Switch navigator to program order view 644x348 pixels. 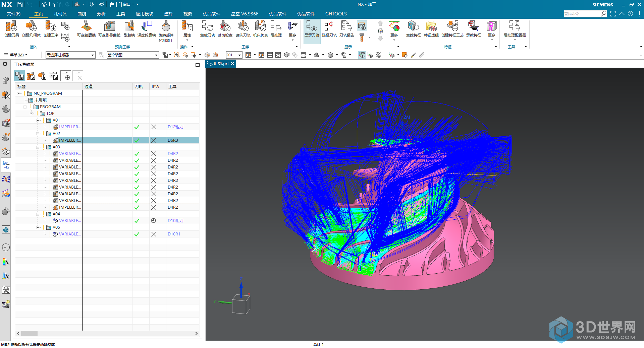(19, 76)
